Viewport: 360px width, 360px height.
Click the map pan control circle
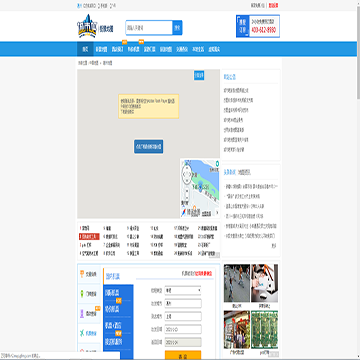tap(187, 174)
